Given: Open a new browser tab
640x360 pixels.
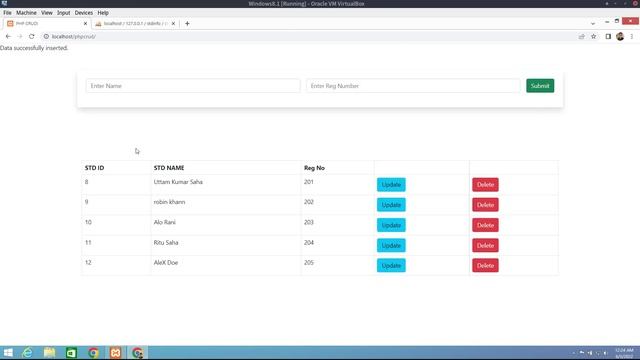Looking at the screenshot, I should (x=187, y=24).
